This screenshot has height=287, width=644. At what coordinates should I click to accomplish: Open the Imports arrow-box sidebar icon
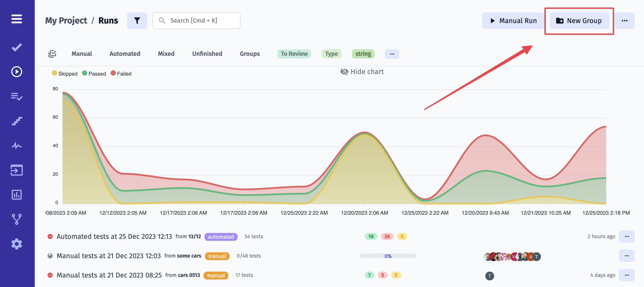(x=16, y=170)
